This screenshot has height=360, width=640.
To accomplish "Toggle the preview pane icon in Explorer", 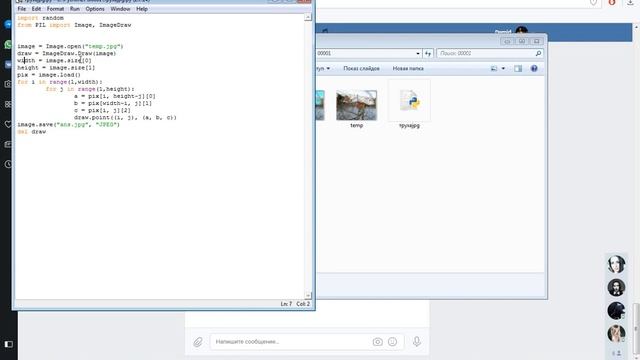I will click(x=518, y=69).
